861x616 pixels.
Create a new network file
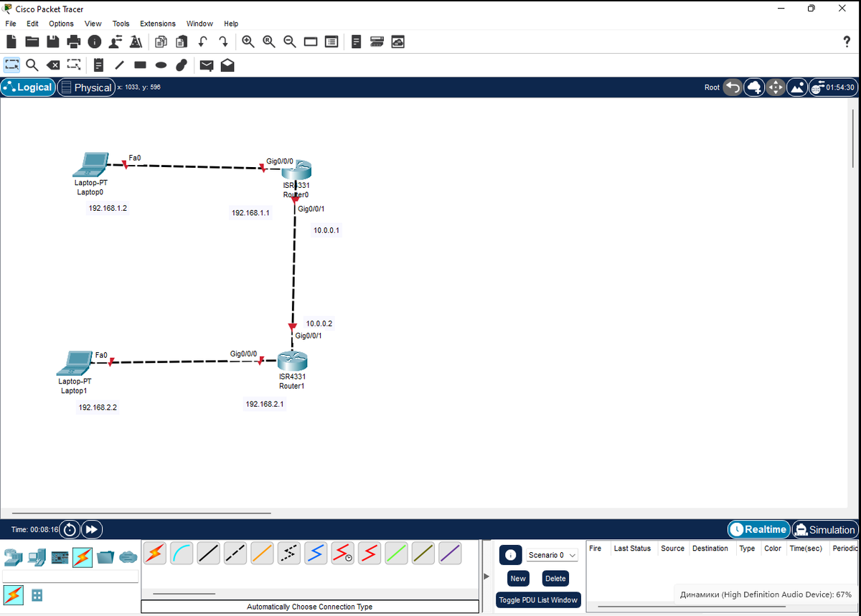[x=11, y=42]
